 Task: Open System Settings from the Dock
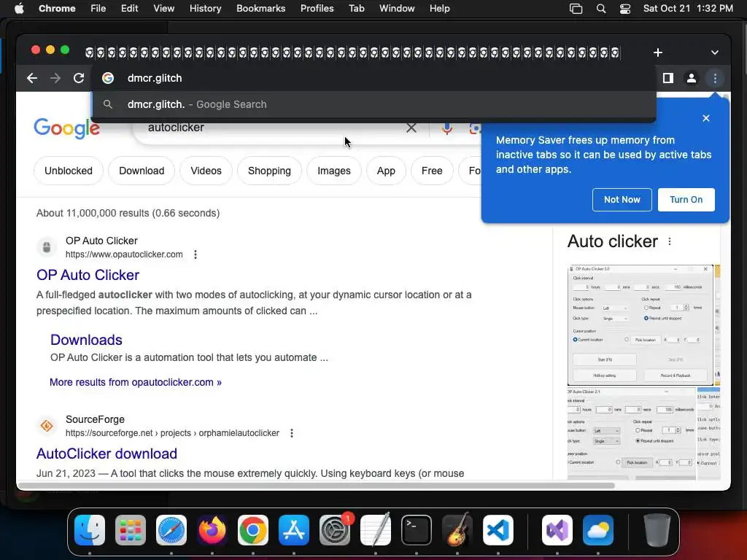335,530
